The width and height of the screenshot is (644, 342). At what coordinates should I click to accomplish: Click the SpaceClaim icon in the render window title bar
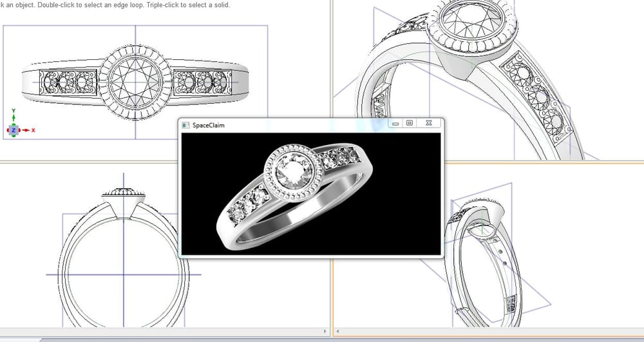[186, 124]
